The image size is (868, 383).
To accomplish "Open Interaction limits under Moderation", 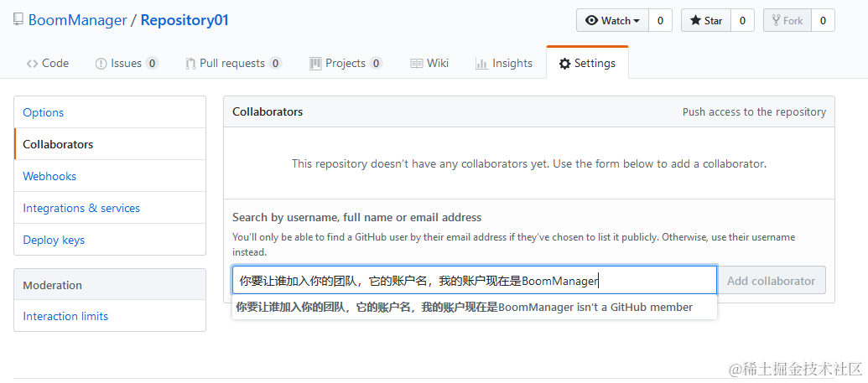I will point(110,316).
